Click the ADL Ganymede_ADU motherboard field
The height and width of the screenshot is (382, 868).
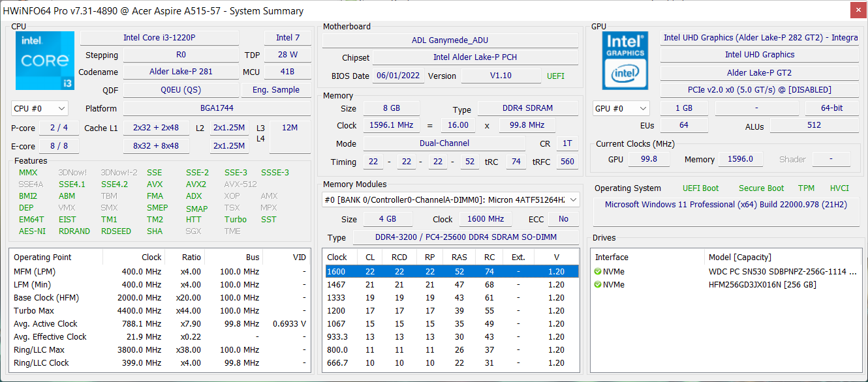coord(450,40)
